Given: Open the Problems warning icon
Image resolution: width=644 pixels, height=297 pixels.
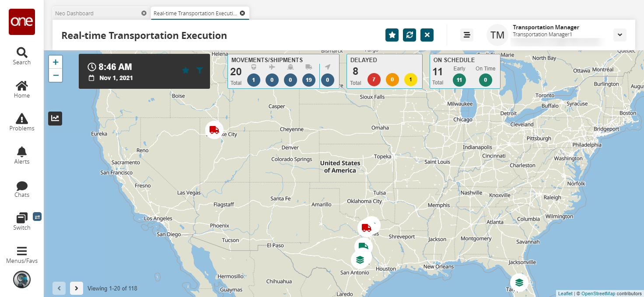Looking at the screenshot, I should point(21,122).
